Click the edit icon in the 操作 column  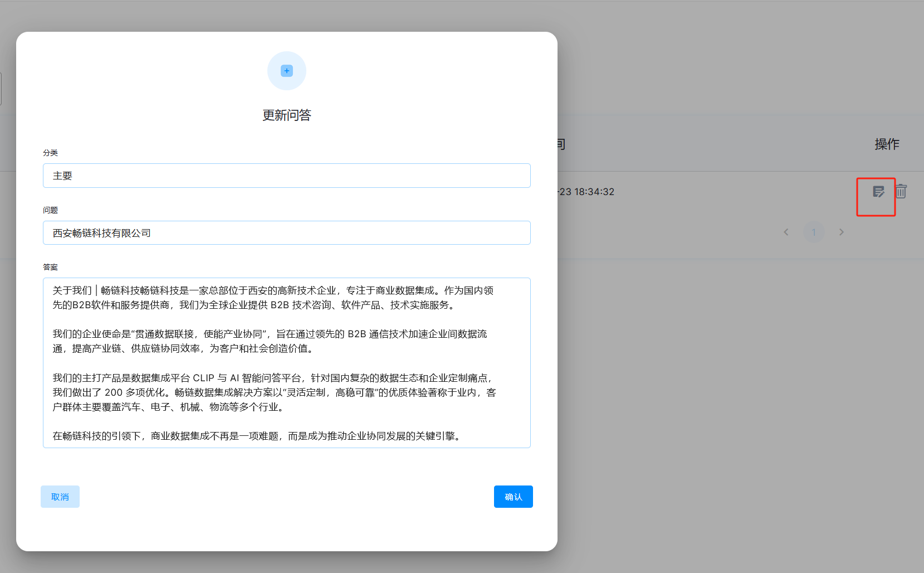[878, 192]
